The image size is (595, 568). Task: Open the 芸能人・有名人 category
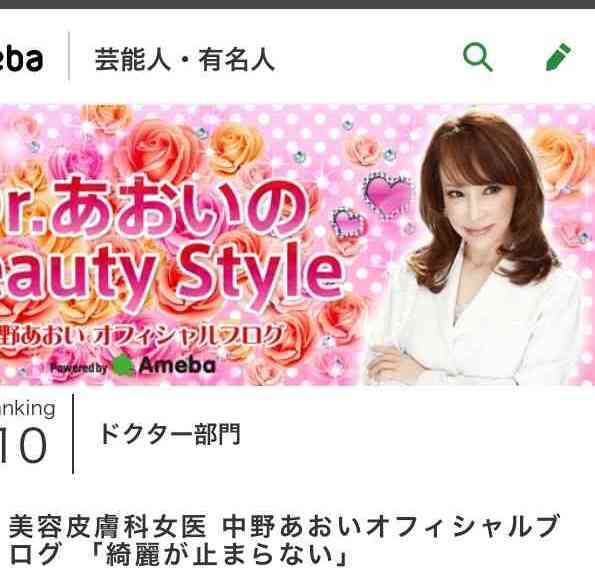pos(184,60)
